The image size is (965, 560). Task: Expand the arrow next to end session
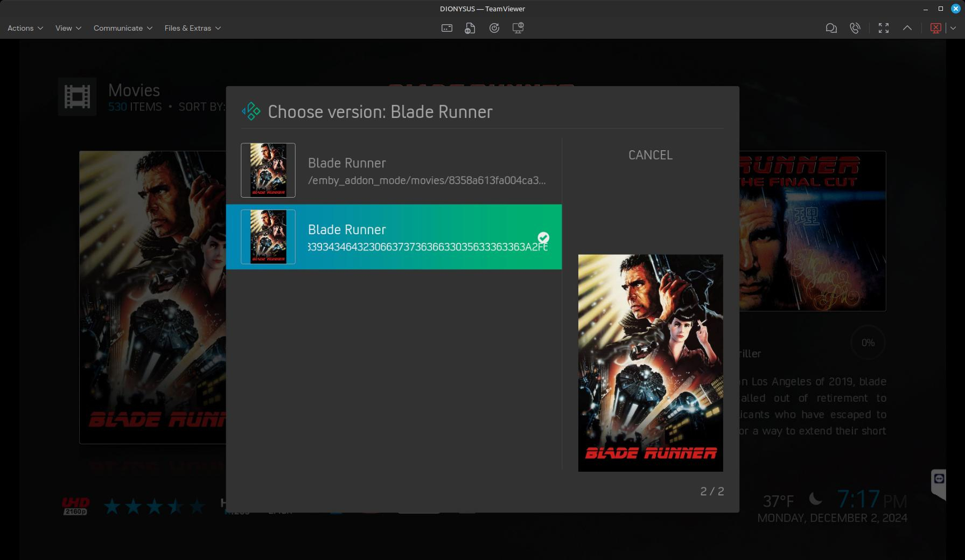[953, 28]
